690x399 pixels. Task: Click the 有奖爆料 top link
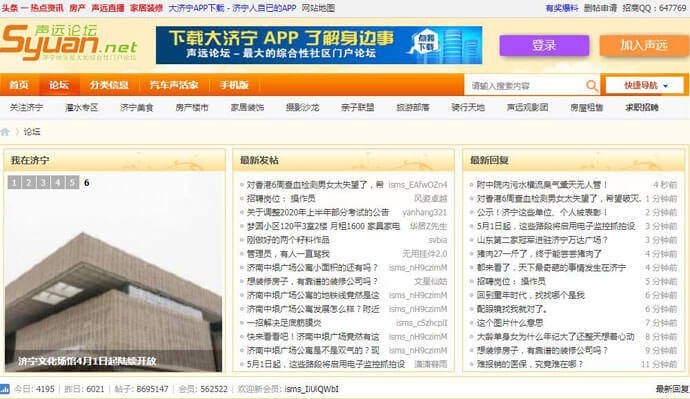point(562,8)
